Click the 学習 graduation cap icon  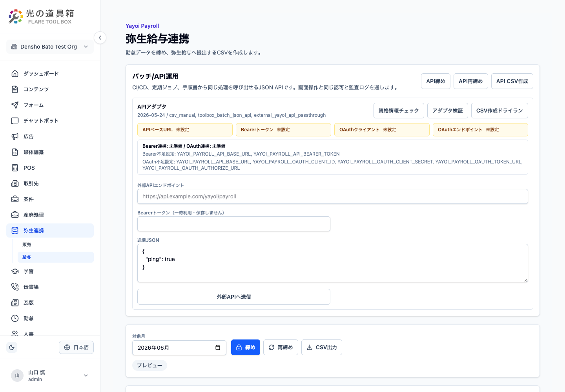click(x=15, y=271)
